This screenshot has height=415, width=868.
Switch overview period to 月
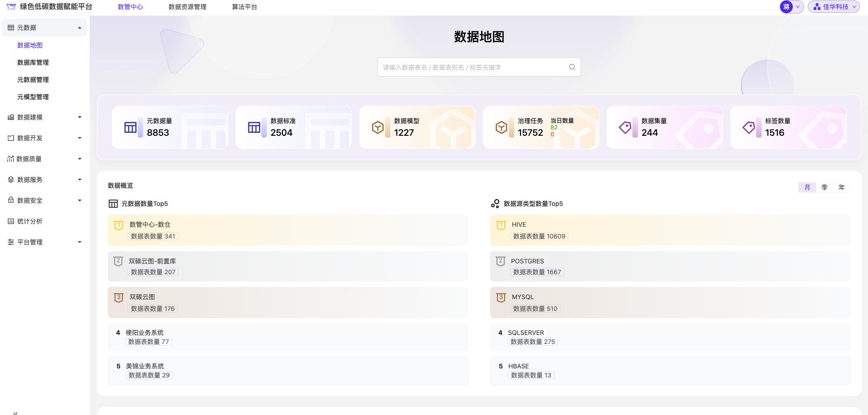point(807,187)
